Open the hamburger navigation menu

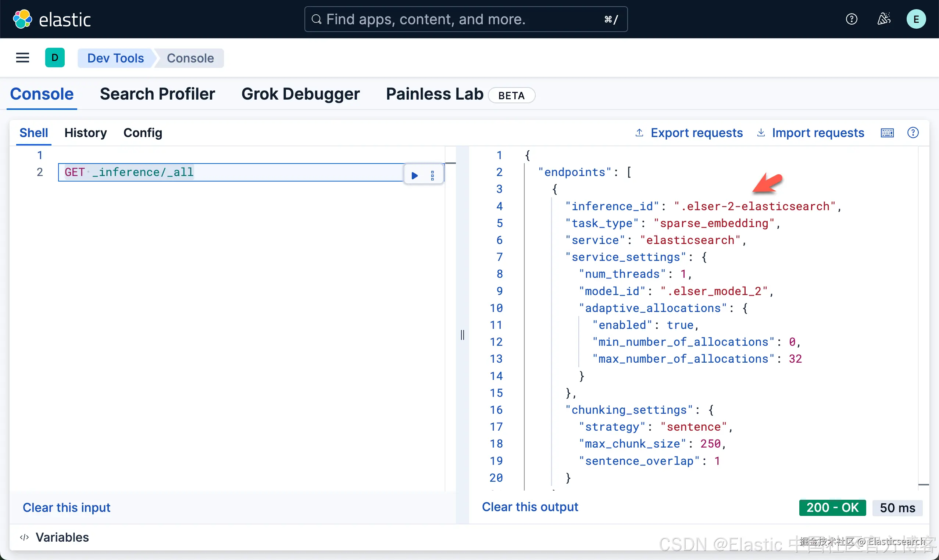coord(23,58)
